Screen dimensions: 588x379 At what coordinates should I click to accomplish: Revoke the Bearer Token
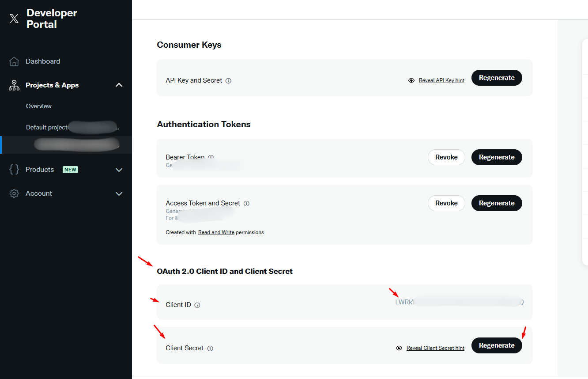click(x=446, y=157)
